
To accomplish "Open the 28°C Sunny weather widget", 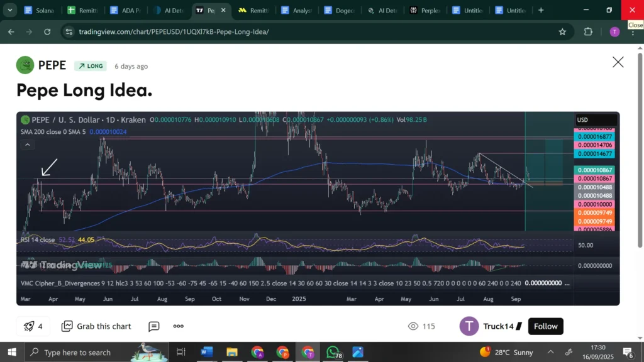I will pyautogui.click(x=506, y=352).
